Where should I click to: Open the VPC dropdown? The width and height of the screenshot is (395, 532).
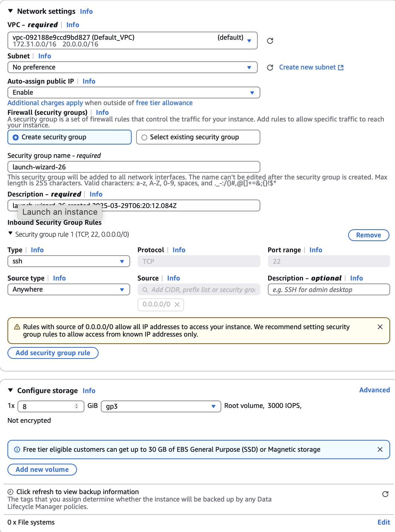[x=132, y=40]
